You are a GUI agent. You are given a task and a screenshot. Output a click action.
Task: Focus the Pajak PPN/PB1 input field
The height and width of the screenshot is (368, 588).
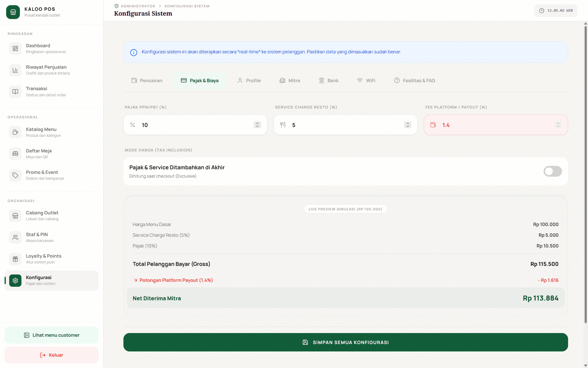tap(195, 125)
